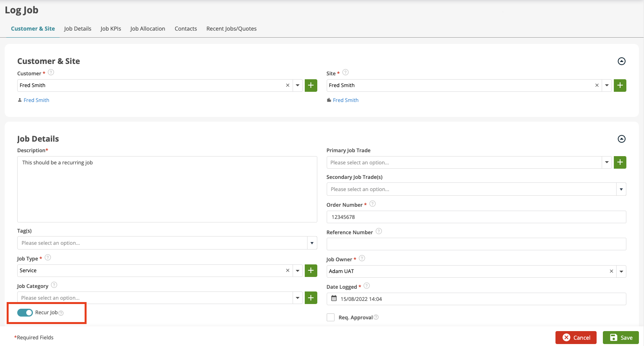Add a new customer with green plus
The width and height of the screenshot is (644, 346).
point(311,85)
